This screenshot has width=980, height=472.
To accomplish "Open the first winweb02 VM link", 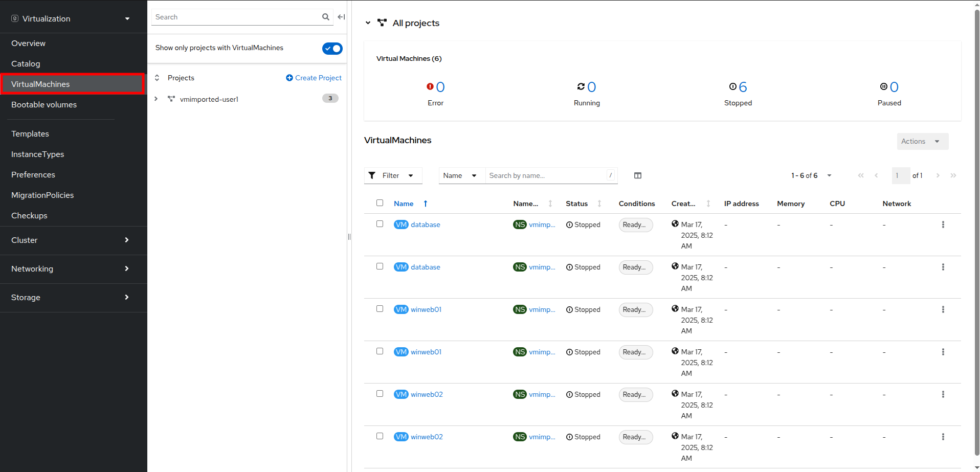I will pos(427,394).
